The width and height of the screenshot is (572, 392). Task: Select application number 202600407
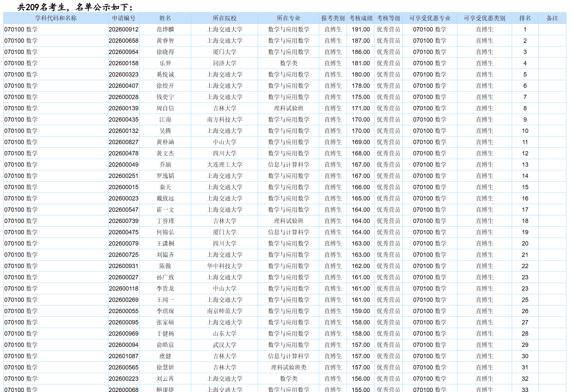(124, 86)
